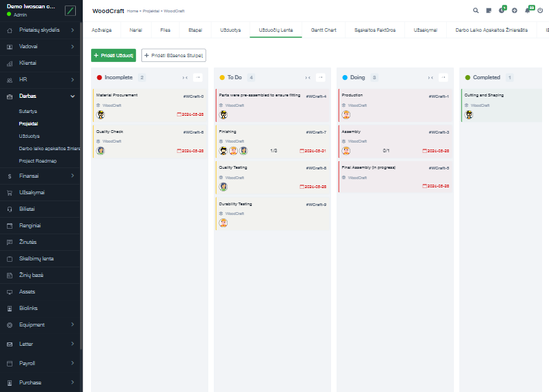Open the notifications bell
549x392 pixels.
pos(528,11)
